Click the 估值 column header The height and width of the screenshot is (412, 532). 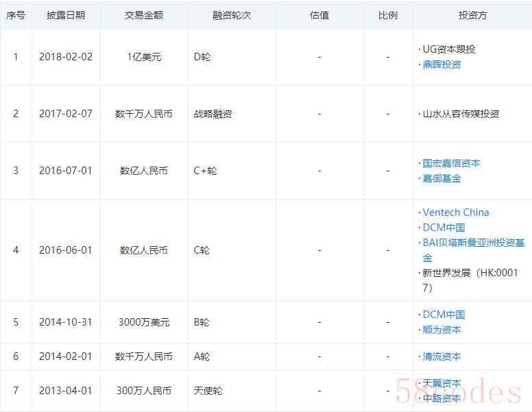(x=319, y=15)
